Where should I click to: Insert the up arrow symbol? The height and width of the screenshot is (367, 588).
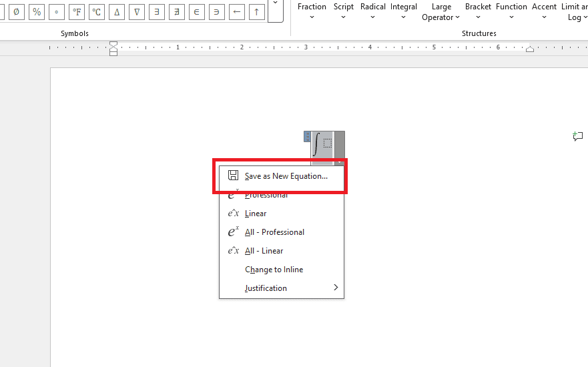pos(256,11)
